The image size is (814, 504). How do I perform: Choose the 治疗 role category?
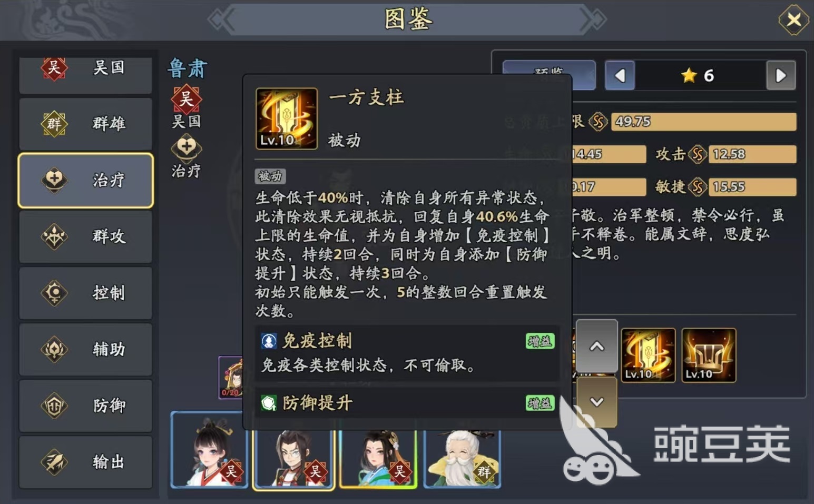point(85,180)
